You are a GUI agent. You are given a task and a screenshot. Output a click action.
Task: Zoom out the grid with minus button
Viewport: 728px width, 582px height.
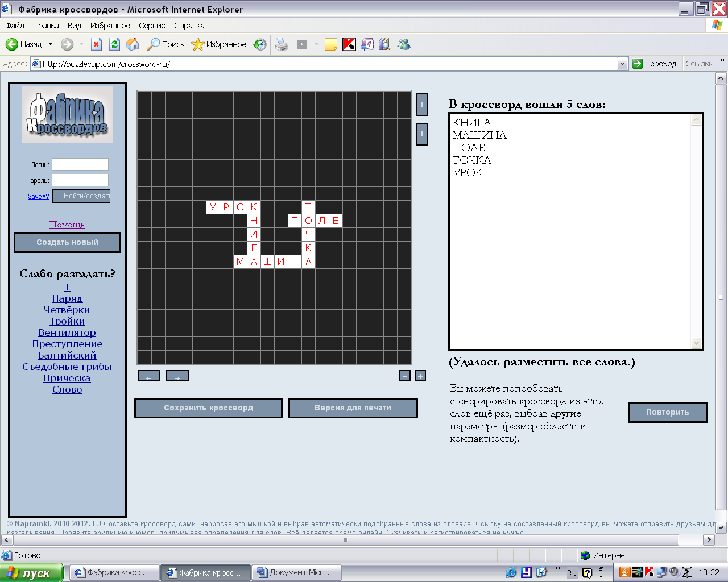[x=405, y=376]
